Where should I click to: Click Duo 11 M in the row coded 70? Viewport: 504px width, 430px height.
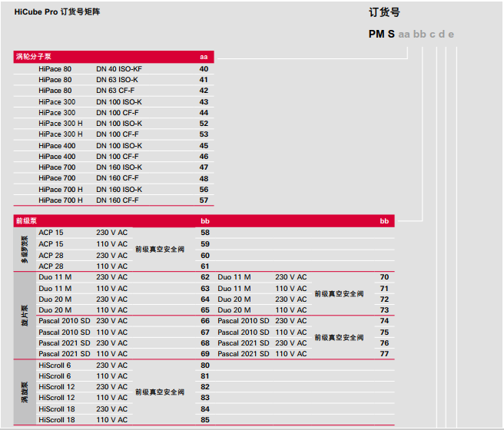coord(234,277)
